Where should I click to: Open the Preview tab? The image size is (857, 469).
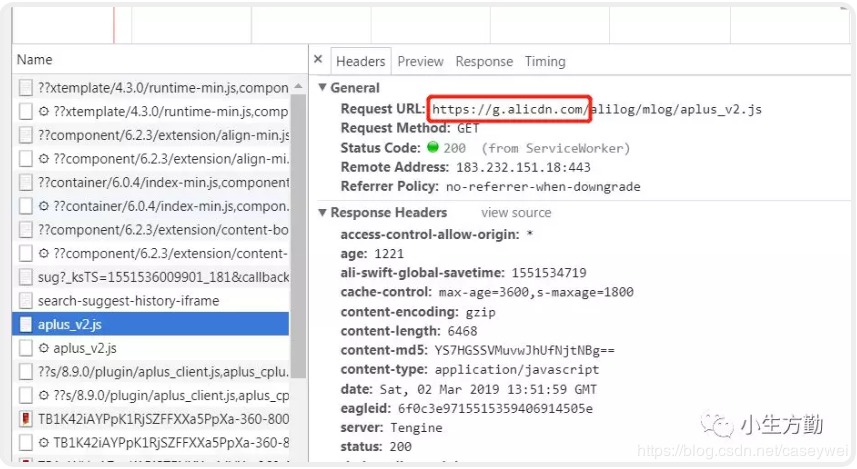(x=420, y=61)
